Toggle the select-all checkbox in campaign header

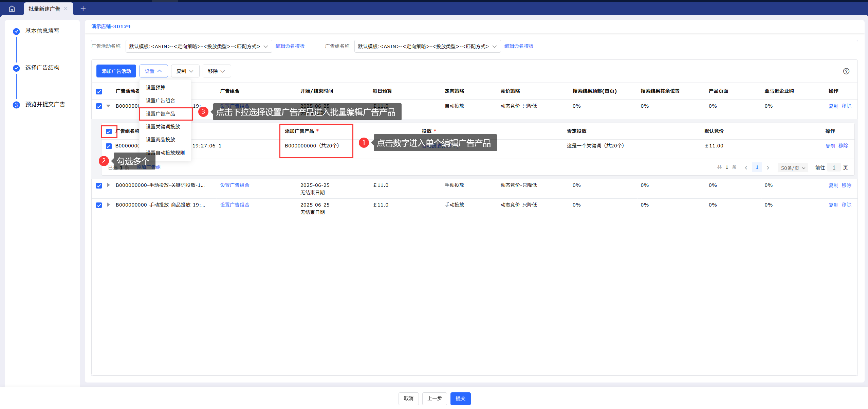coord(99,91)
